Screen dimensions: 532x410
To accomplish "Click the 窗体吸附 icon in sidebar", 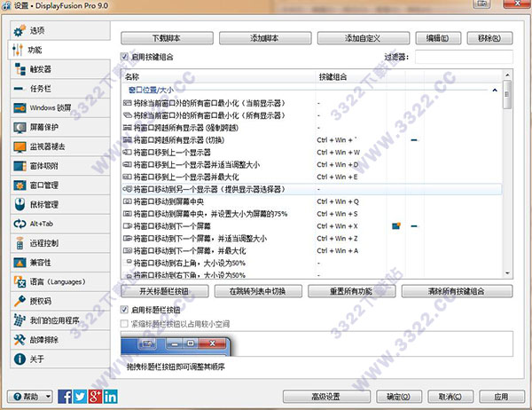I will pyautogui.click(x=20, y=166).
